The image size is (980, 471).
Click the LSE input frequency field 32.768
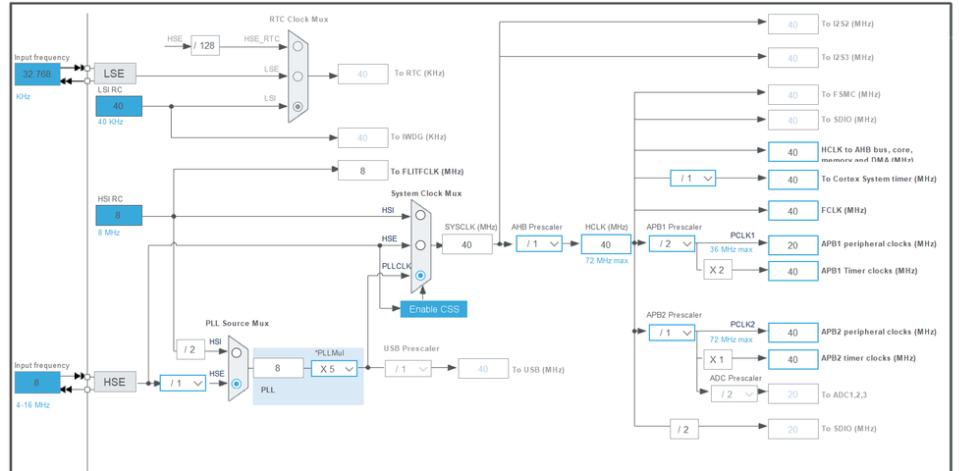37,74
